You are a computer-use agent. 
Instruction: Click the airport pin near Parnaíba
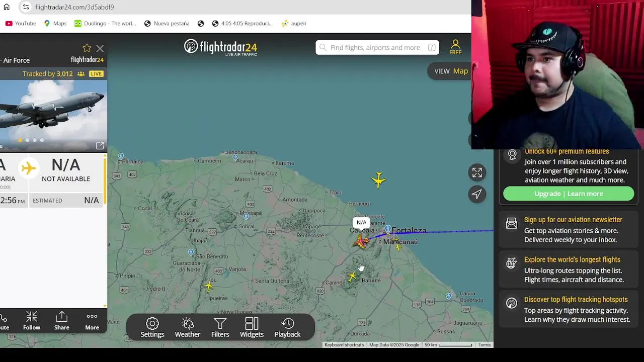pyautogui.click(x=121, y=156)
